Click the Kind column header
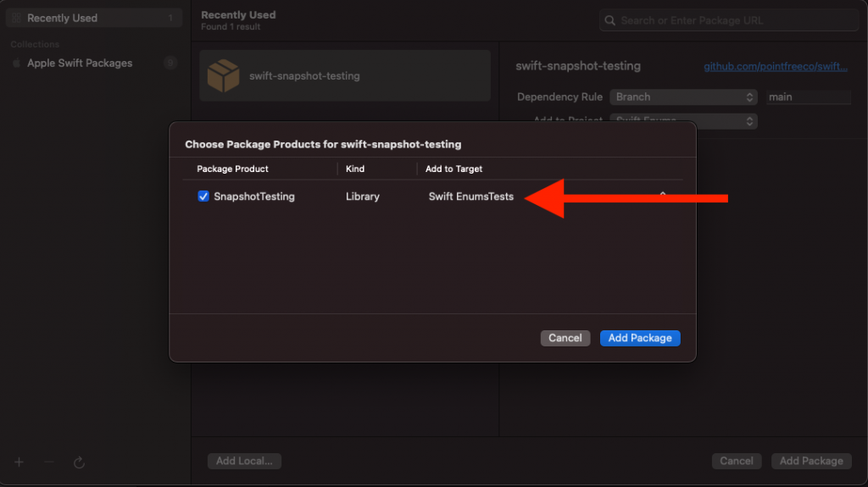This screenshot has width=868, height=487. point(355,169)
